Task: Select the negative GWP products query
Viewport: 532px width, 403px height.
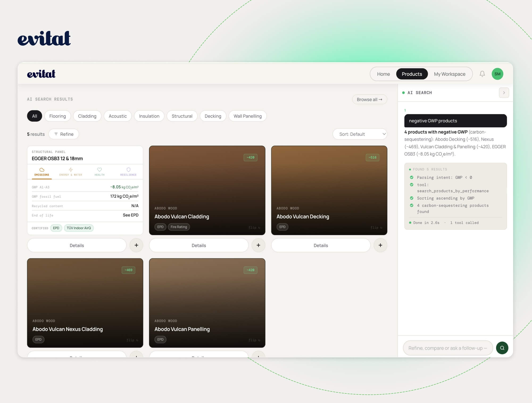Action: coord(455,121)
